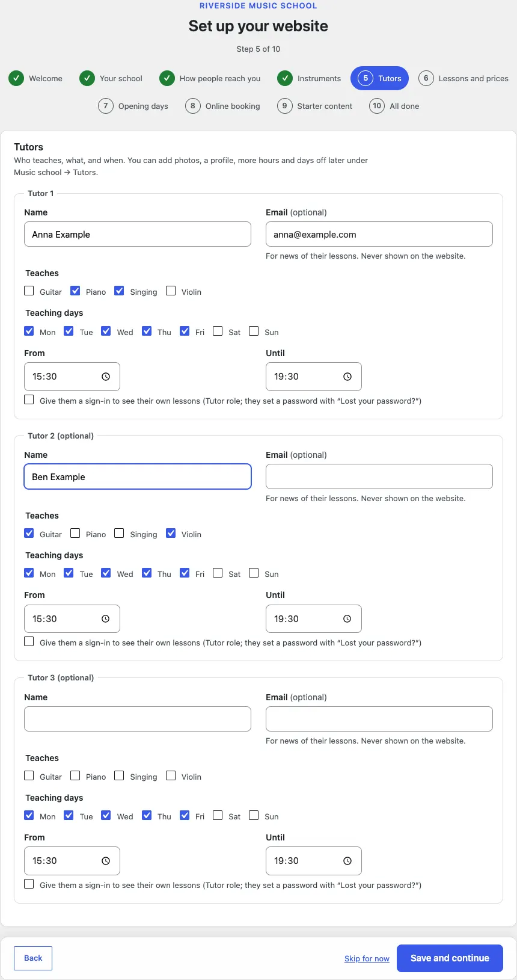
Task: Open clock icon in Tutor 3 Until field
Action: [347, 861]
